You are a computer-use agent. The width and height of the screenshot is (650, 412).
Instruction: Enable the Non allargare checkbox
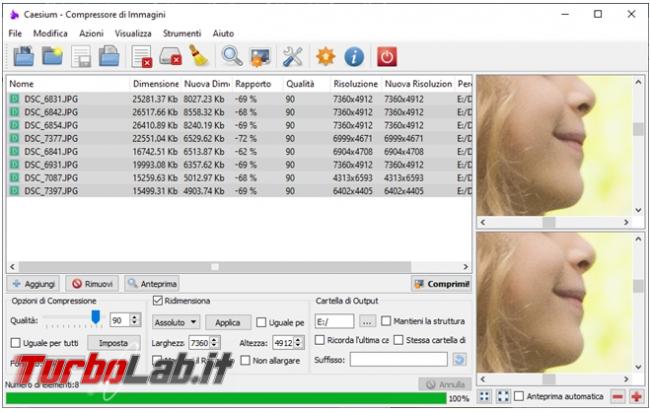click(x=245, y=360)
